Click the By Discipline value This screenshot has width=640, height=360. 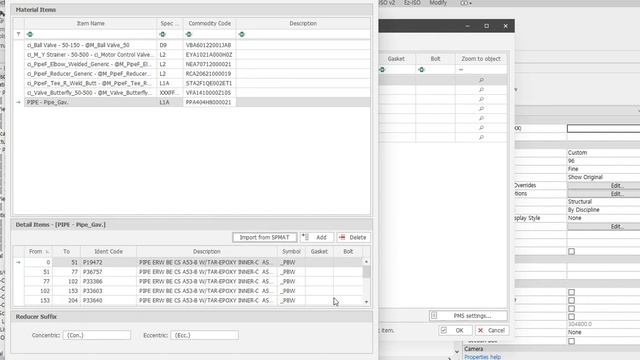584,210
